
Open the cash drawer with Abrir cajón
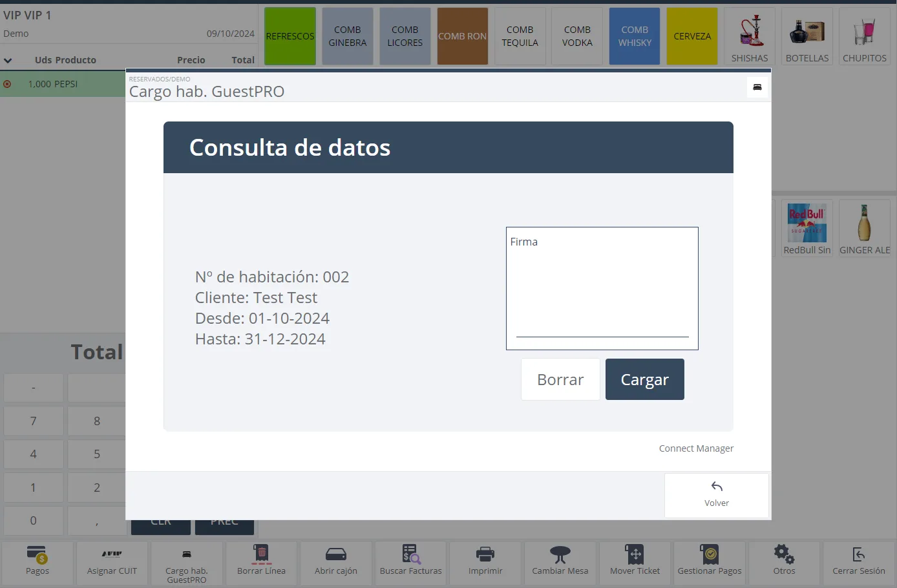335,554
